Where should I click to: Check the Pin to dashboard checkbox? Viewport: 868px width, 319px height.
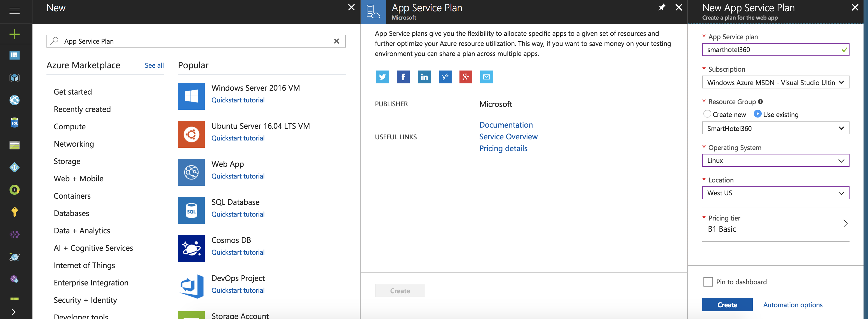click(x=708, y=282)
